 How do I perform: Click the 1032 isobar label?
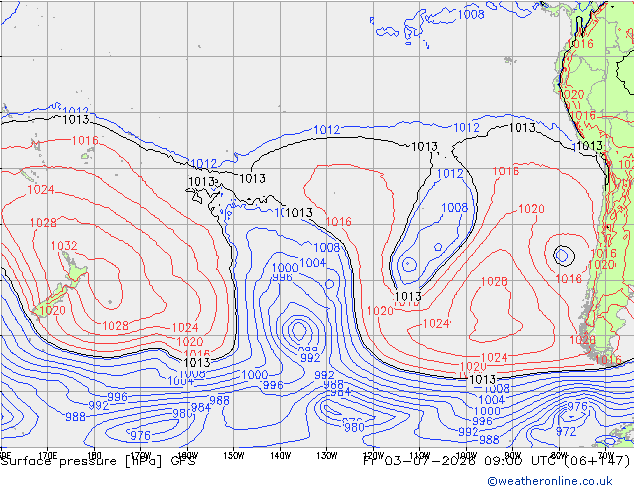tap(64, 246)
